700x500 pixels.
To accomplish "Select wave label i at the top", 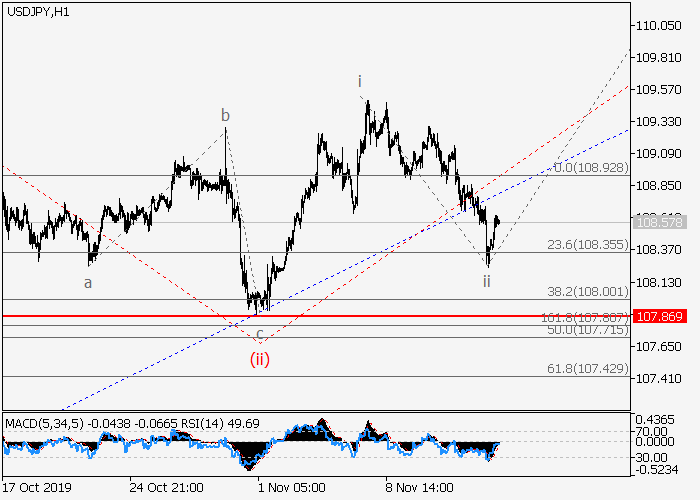I will pos(360,81).
